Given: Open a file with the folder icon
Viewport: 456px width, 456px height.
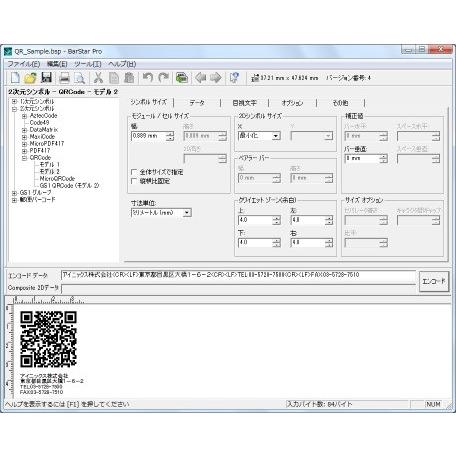Looking at the screenshot, I should (x=30, y=78).
